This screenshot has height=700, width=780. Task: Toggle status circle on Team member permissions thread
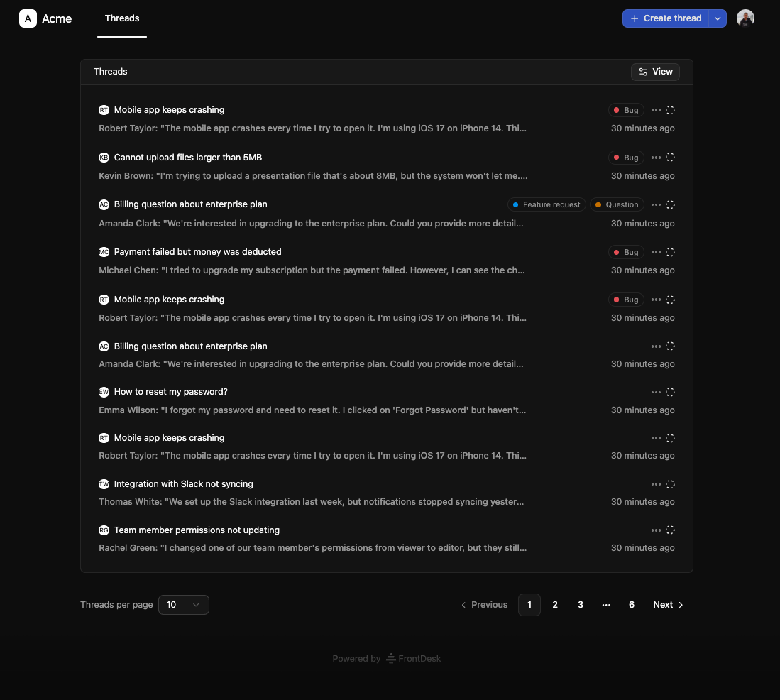(x=670, y=530)
